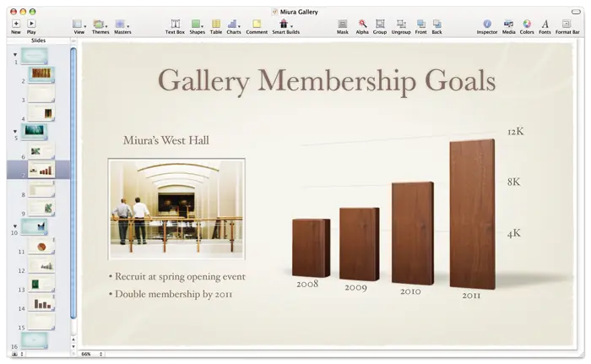Select slide 10 thumbnail

[x=35, y=226]
